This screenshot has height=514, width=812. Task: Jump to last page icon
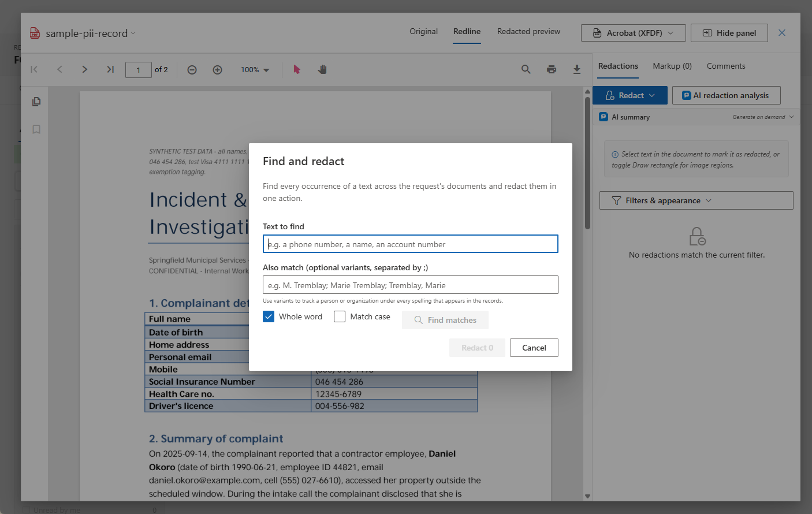coord(110,69)
